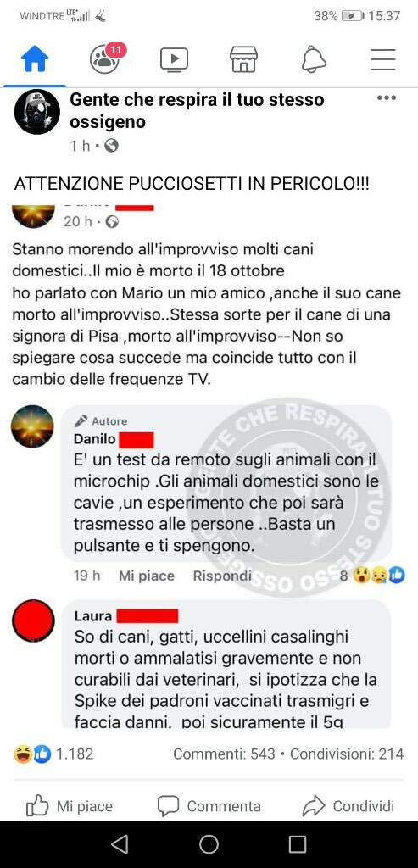Image resolution: width=418 pixels, height=868 pixels.
Task: Open the hamburger menu icon
Action: 383,59
